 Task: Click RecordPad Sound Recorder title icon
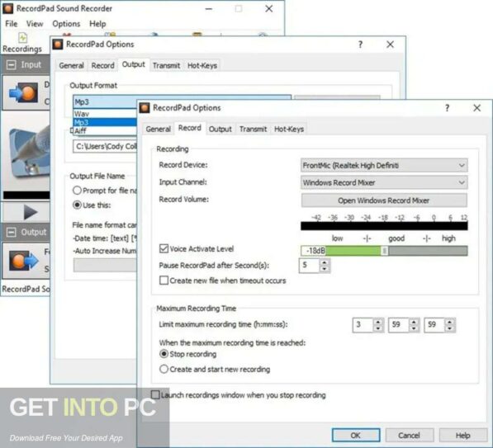point(8,8)
